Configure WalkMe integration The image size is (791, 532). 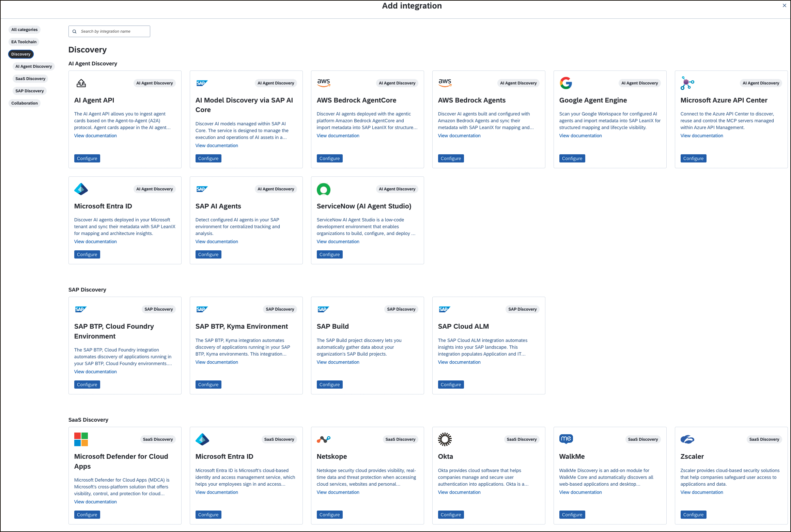[572, 515]
